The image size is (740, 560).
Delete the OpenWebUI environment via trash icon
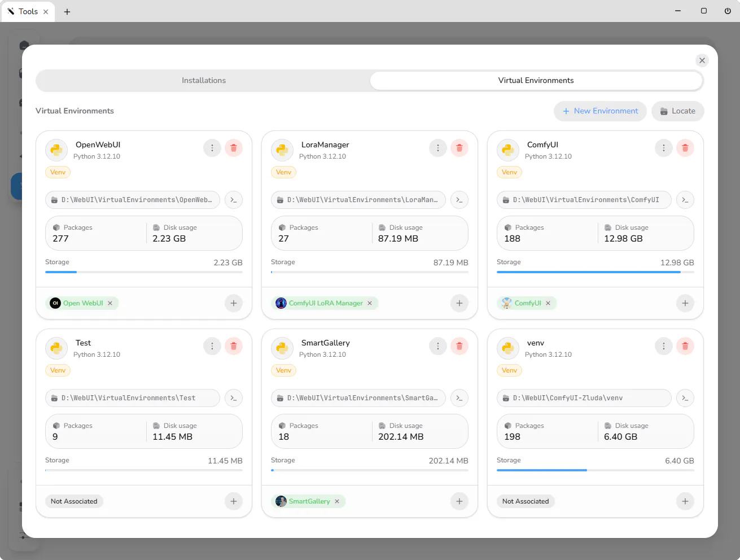234,148
